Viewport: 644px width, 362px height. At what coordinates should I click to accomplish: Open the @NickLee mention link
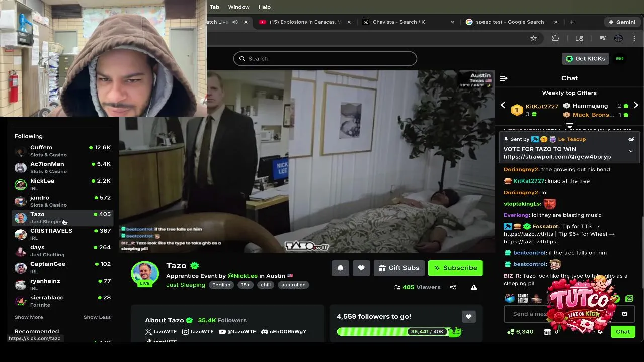[x=243, y=276]
